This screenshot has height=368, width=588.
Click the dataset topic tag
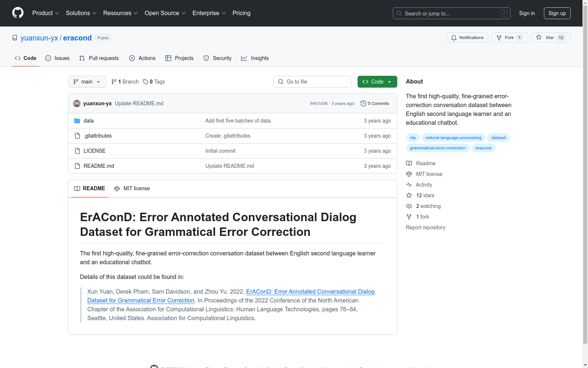pyautogui.click(x=499, y=138)
